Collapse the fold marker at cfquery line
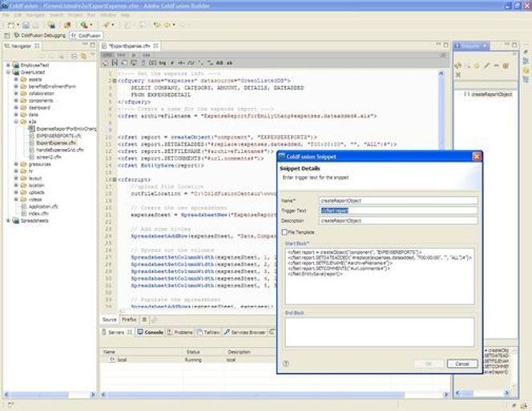 point(115,81)
